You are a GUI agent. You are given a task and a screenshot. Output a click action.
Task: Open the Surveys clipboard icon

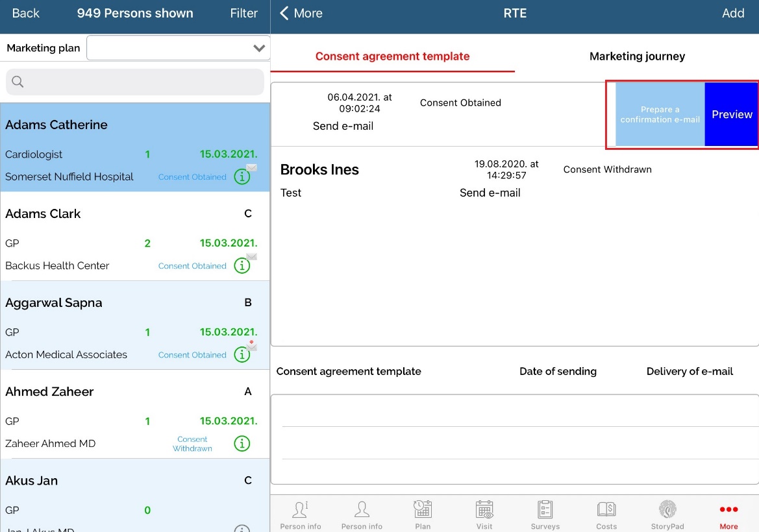pos(545,510)
